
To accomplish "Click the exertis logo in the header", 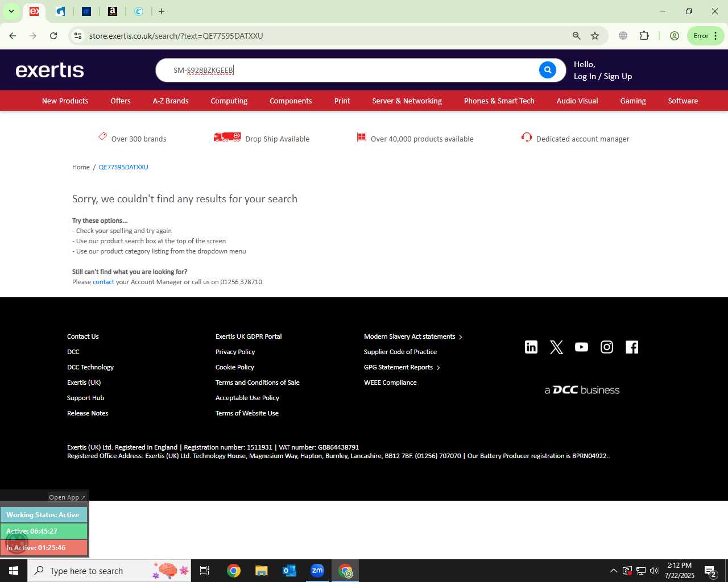I will pos(50,70).
